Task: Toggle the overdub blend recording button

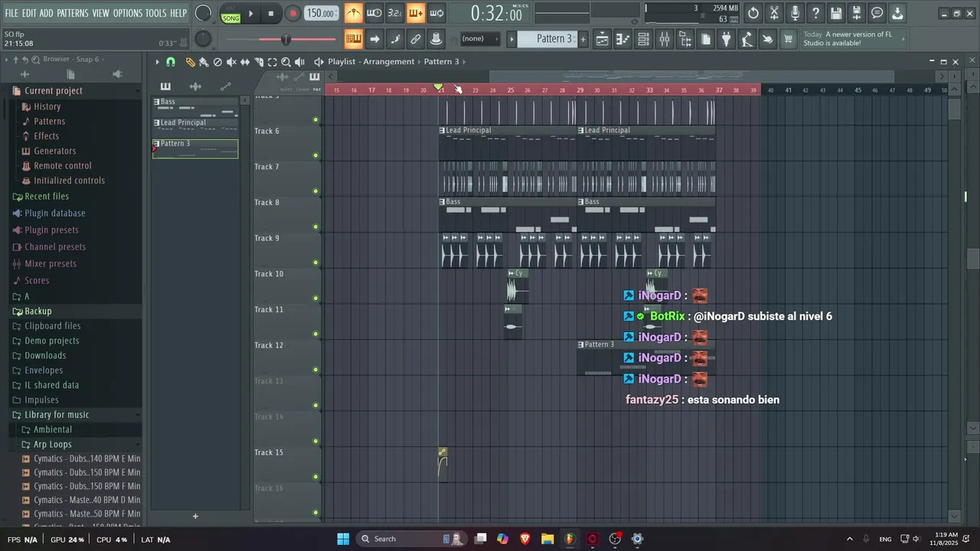Action: (416, 13)
